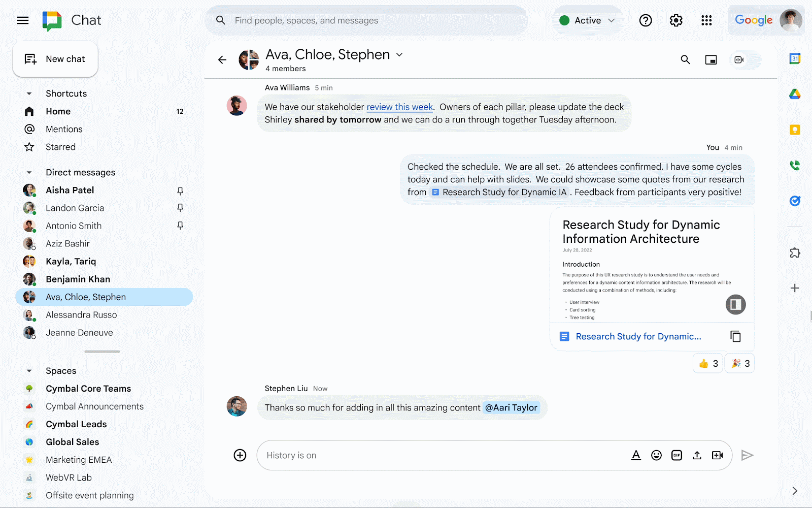812x508 pixels.
Task: Open Google Calendar from side panel
Action: coord(795,59)
